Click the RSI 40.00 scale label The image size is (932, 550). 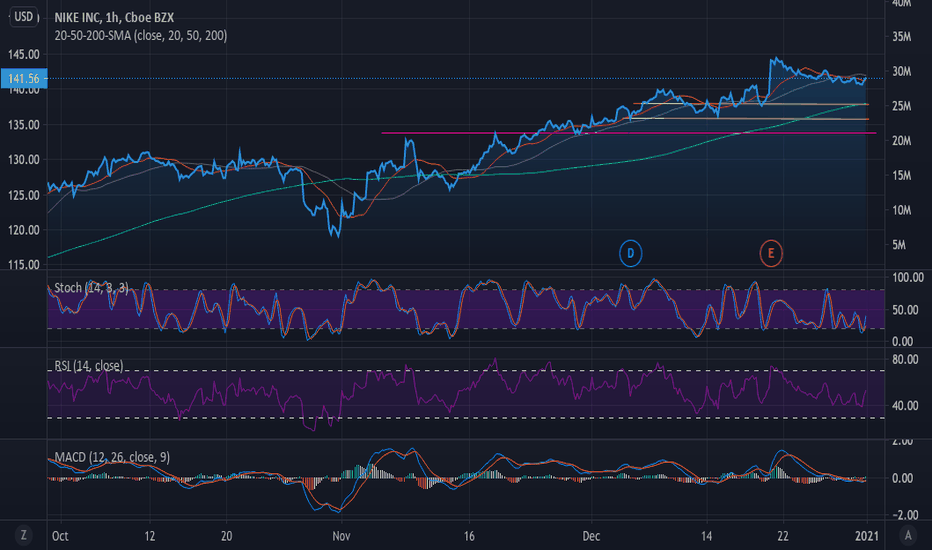(905, 406)
